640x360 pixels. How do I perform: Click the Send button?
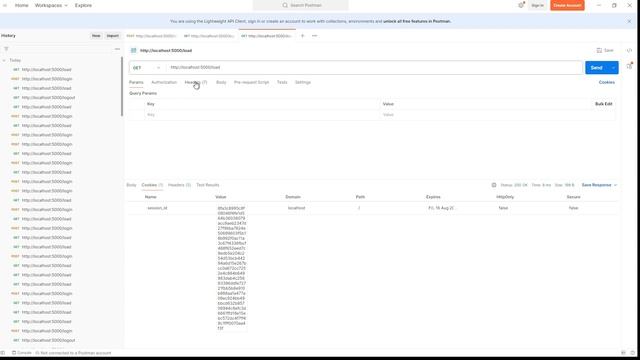tap(596, 68)
